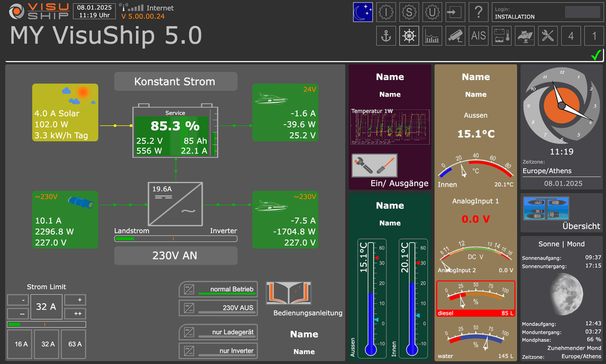Open battery and temperature page icon

[x=502, y=36]
